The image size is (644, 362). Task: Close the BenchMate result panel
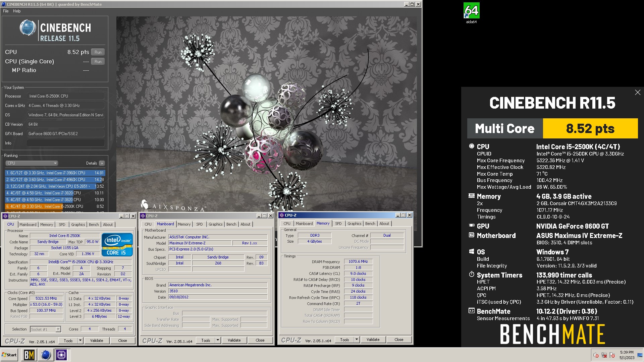(638, 93)
